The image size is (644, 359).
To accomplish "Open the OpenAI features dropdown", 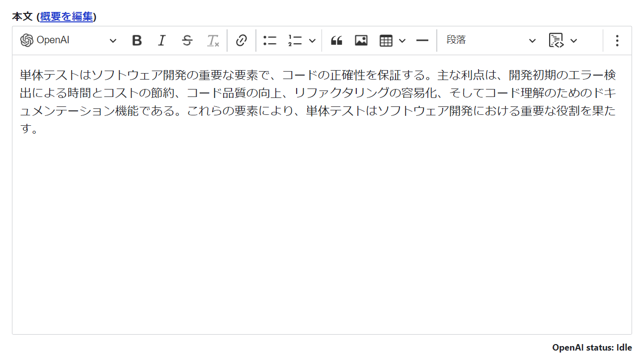I will [113, 40].
